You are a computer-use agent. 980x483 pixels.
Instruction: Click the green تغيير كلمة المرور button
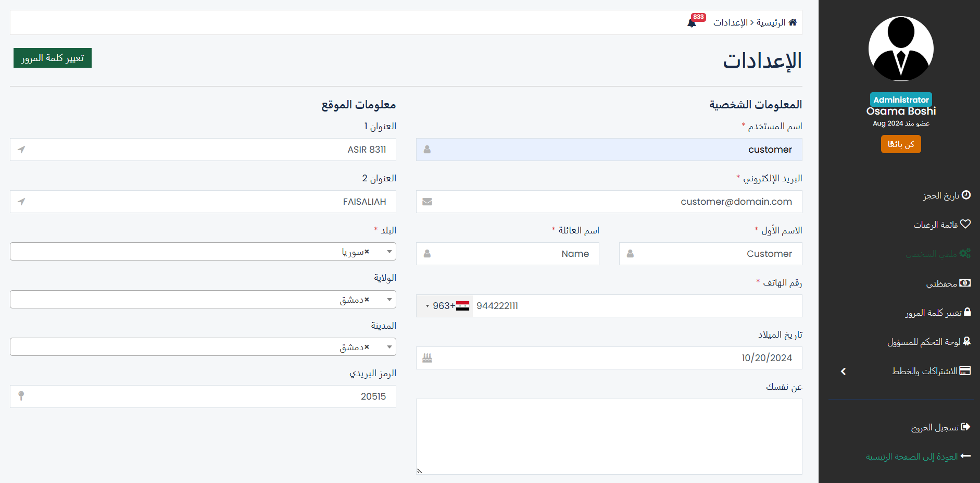tap(53, 58)
